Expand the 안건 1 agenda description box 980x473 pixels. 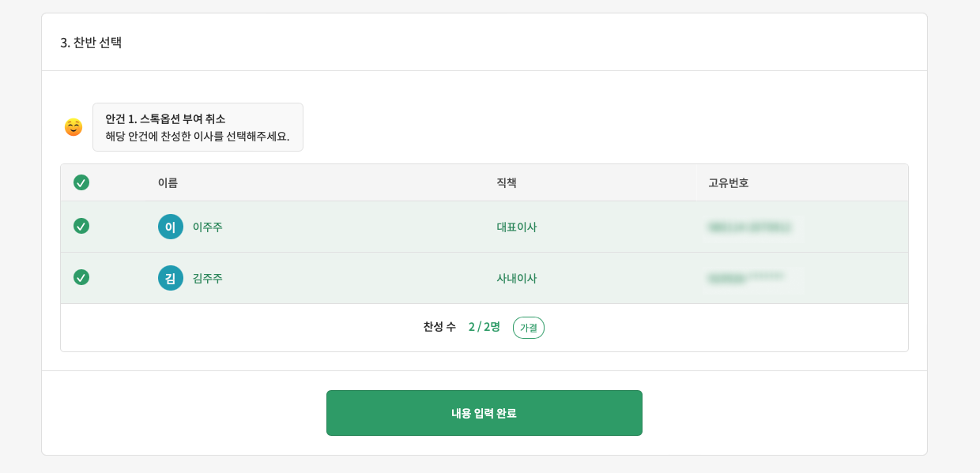[198, 126]
